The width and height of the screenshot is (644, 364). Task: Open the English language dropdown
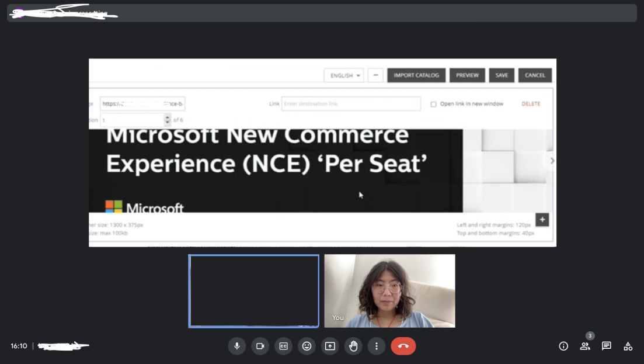pos(344,75)
